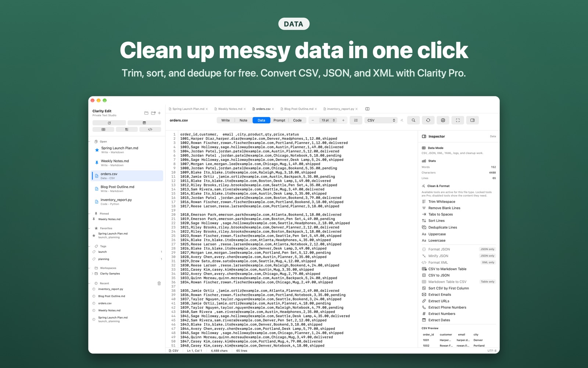Open the Spring Launch Plan.md document tab
Viewport: 588px width, 368px height.
[188, 109]
